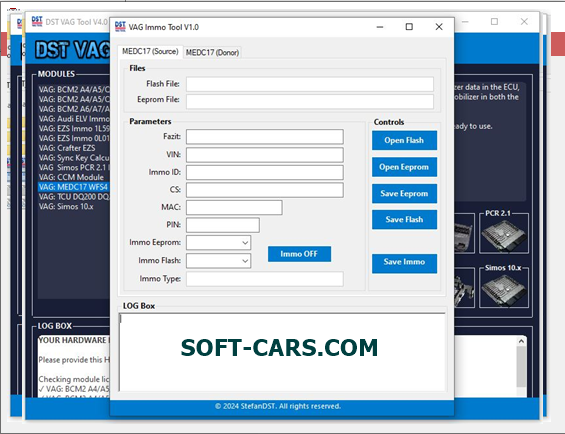The width and height of the screenshot is (565, 434).
Task: Close the VAG Immo Tool window
Action: (x=439, y=27)
